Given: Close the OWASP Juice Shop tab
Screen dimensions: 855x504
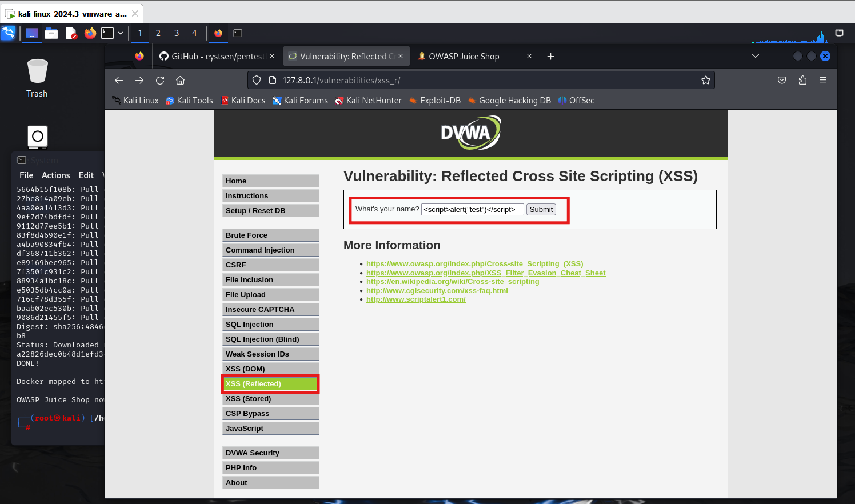Looking at the screenshot, I should [529, 56].
